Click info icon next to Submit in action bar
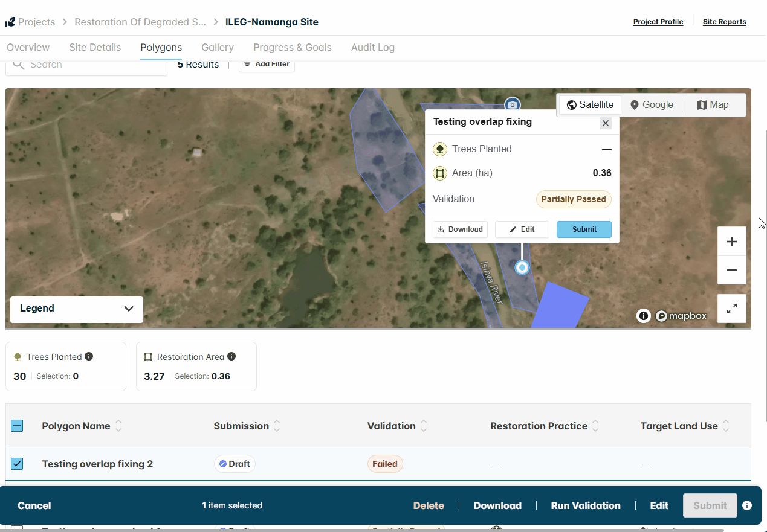This screenshot has width=767, height=532. (747, 505)
